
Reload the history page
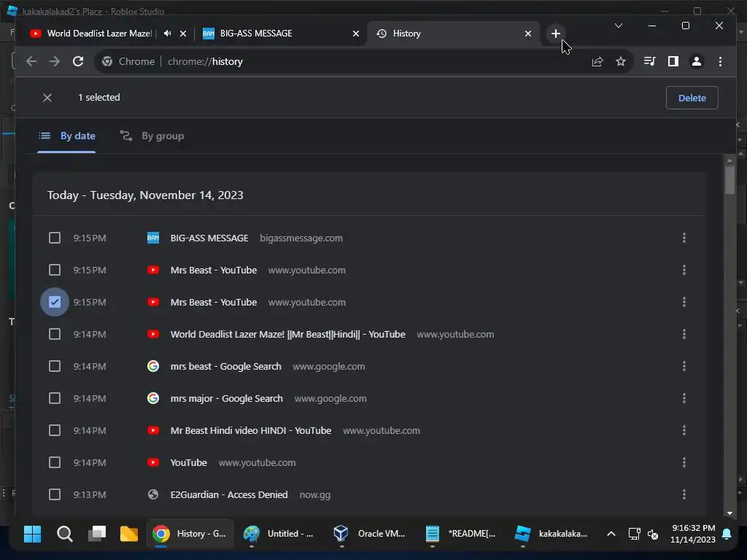tap(78, 61)
